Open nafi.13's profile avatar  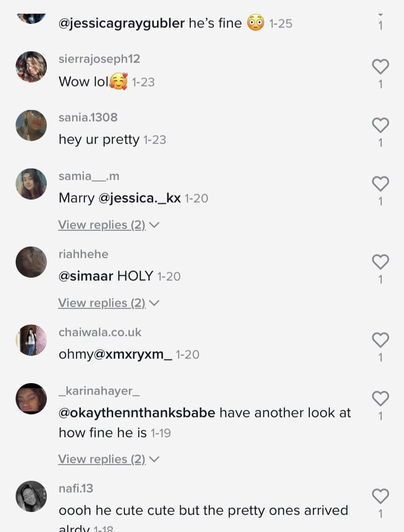[31, 496]
